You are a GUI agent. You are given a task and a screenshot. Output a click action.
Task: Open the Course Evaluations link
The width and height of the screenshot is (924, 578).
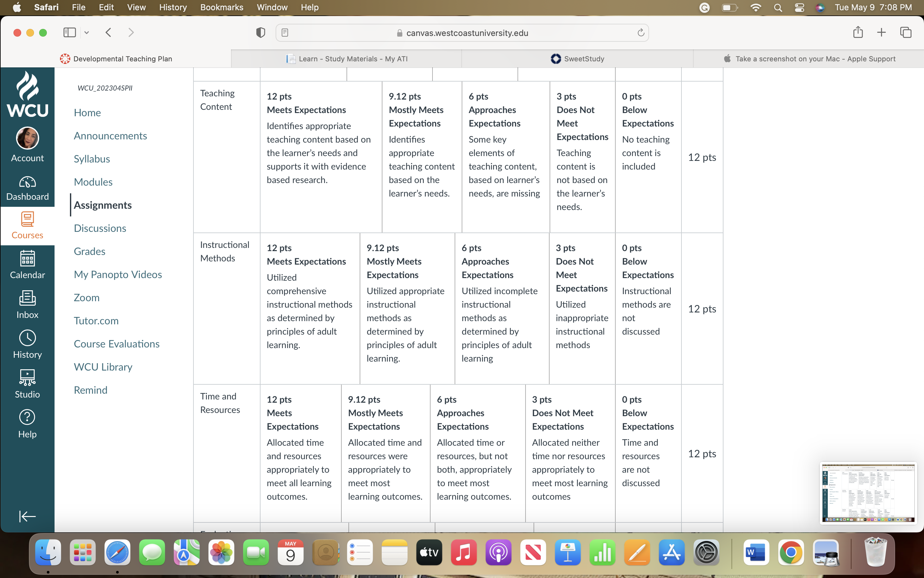click(x=117, y=344)
